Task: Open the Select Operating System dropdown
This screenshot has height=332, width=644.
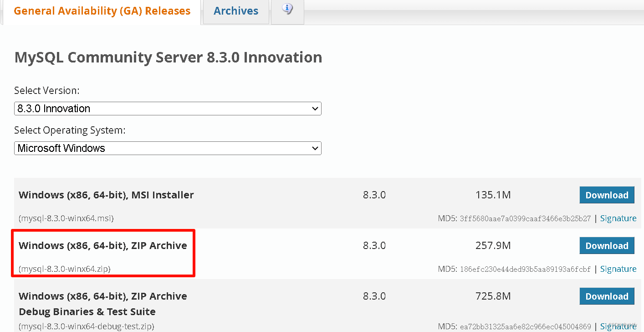Action: tap(168, 148)
